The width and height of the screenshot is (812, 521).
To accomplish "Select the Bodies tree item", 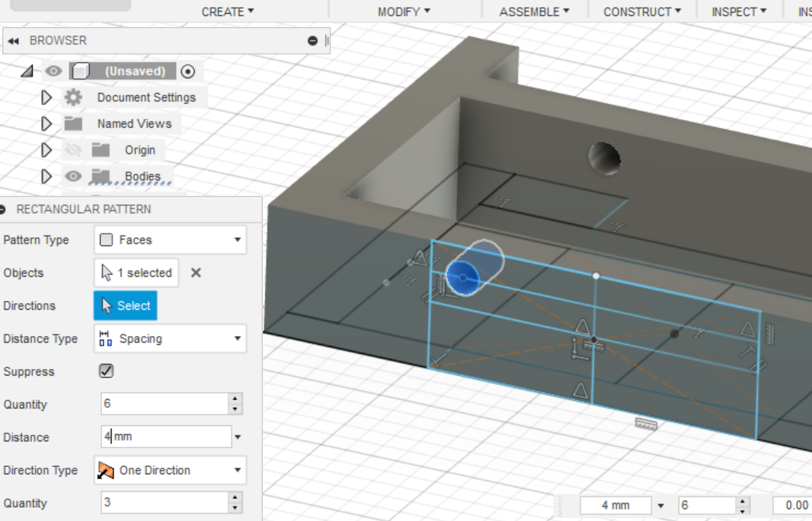I will click(x=142, y=176).
